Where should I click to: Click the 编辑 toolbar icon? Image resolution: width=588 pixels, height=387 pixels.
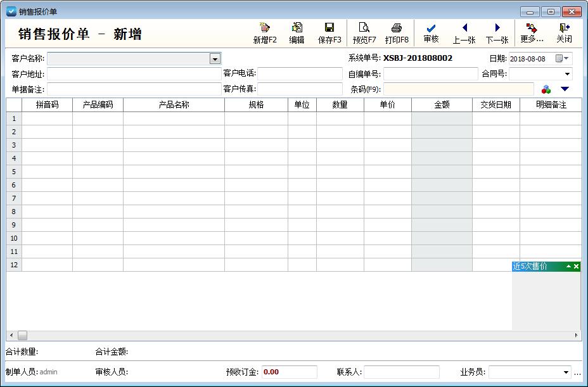[297, 33]
